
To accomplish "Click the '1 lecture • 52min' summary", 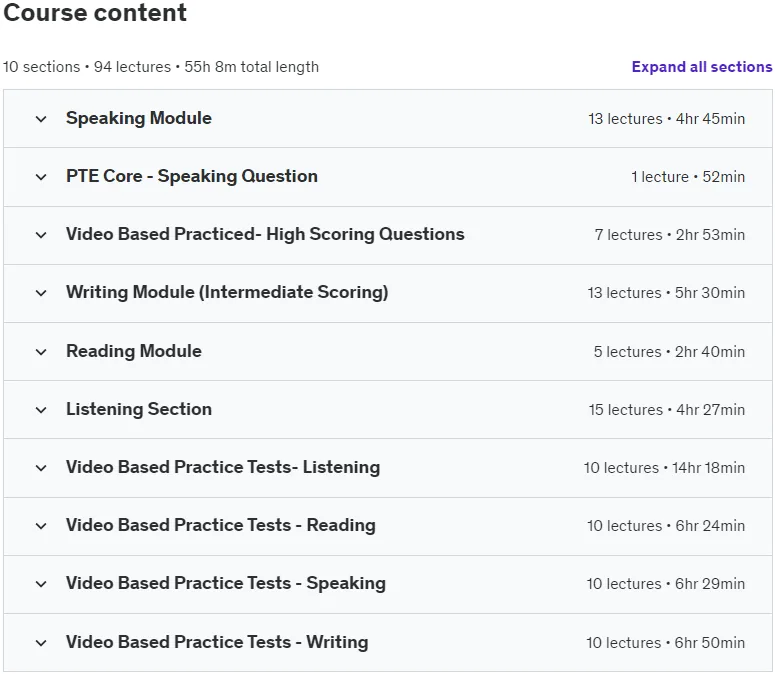I will [x=688, y=176].
